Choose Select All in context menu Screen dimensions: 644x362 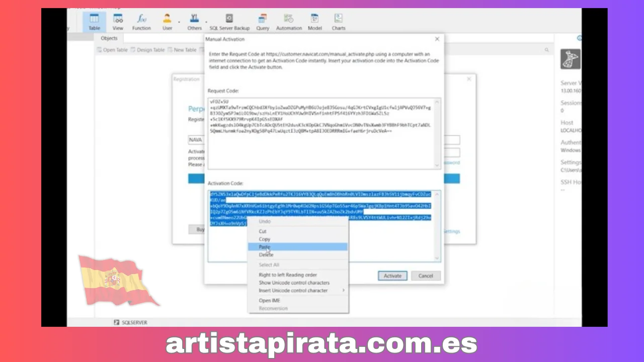[x=298, y=264]
